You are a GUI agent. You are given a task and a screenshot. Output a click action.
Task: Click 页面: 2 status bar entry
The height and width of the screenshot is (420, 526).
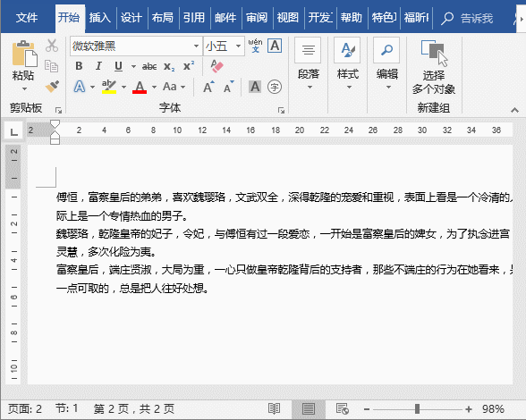click(x=25, y=409)
